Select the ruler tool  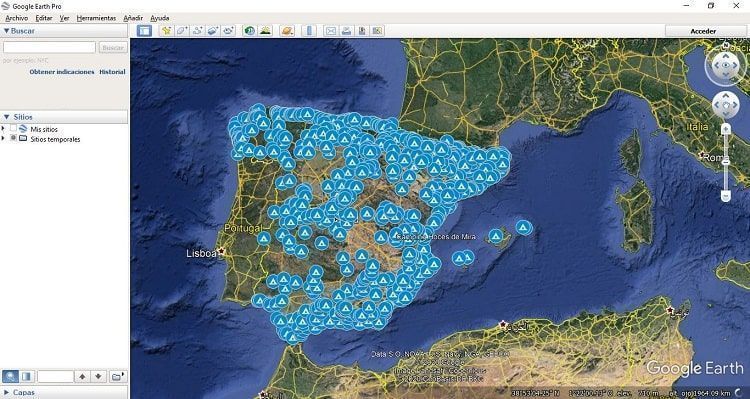pos(309,31)
